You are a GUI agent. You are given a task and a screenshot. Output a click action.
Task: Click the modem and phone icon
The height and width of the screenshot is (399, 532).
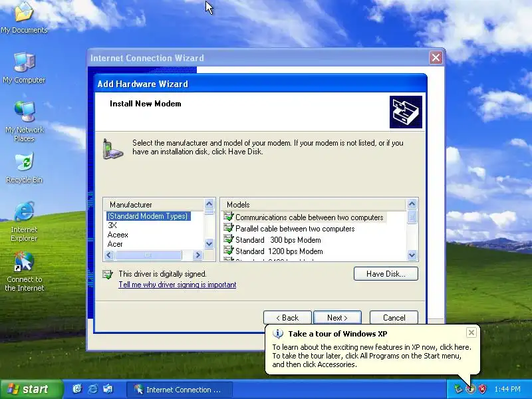(112, 148)
